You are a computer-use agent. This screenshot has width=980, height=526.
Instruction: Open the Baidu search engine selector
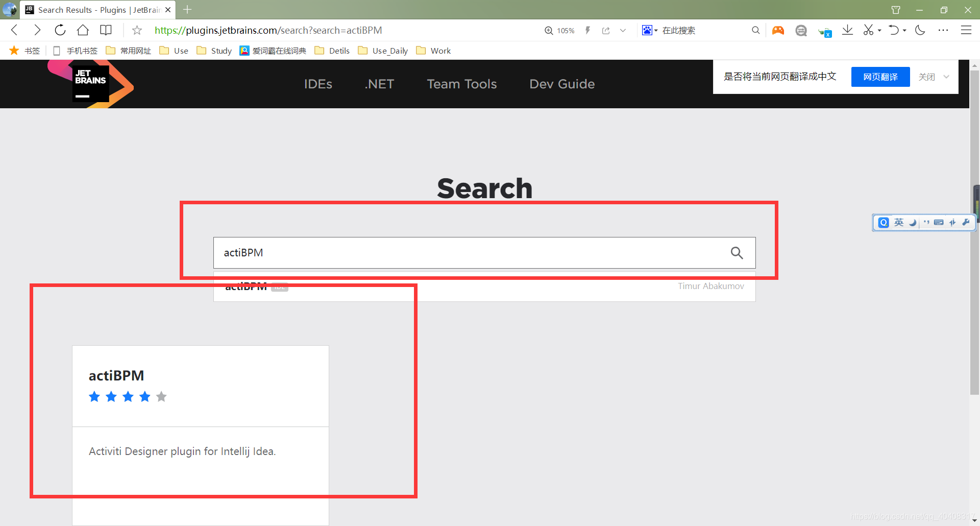point(649,30)
